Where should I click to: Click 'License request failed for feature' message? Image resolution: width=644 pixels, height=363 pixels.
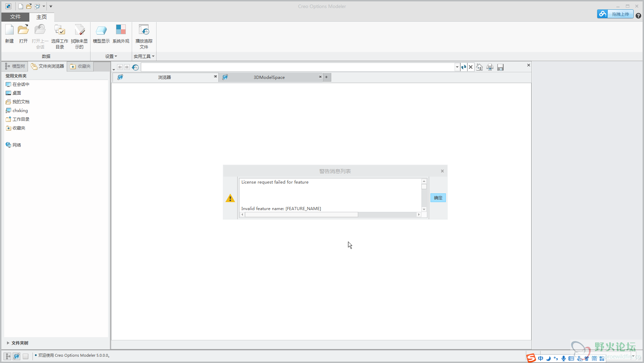point(275,182)
